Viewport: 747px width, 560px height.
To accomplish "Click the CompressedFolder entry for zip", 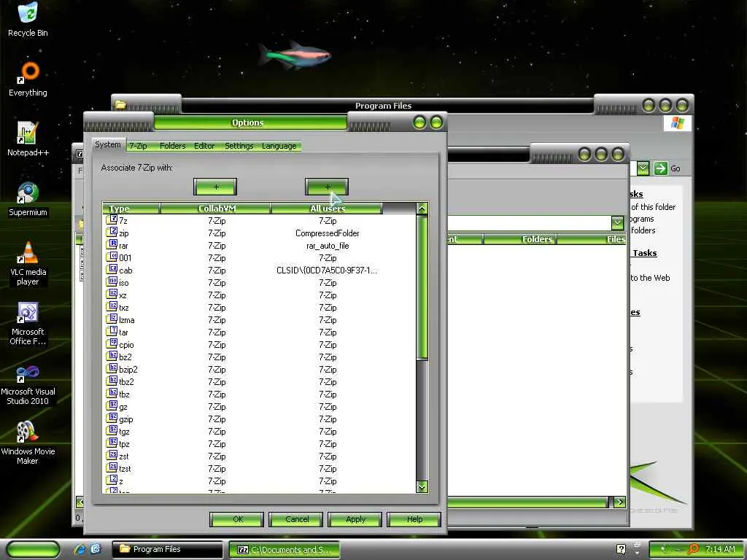I will [x=328, y=233].
